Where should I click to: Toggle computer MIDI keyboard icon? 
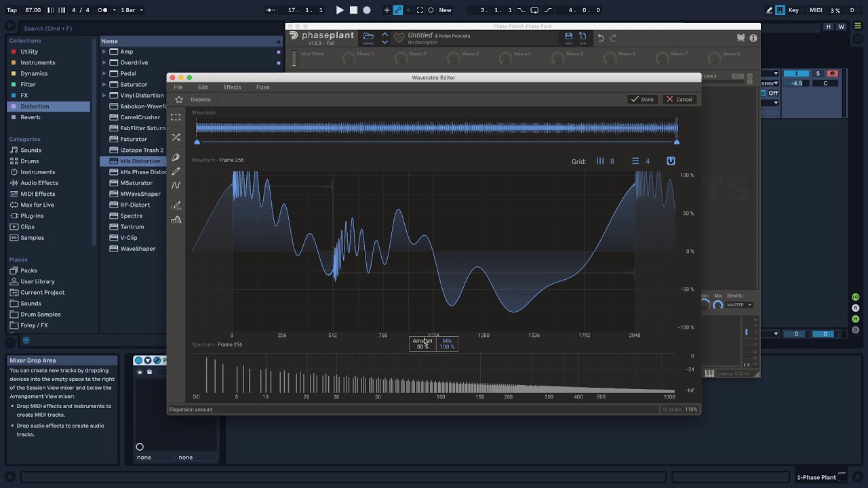[x=781, y=10]
